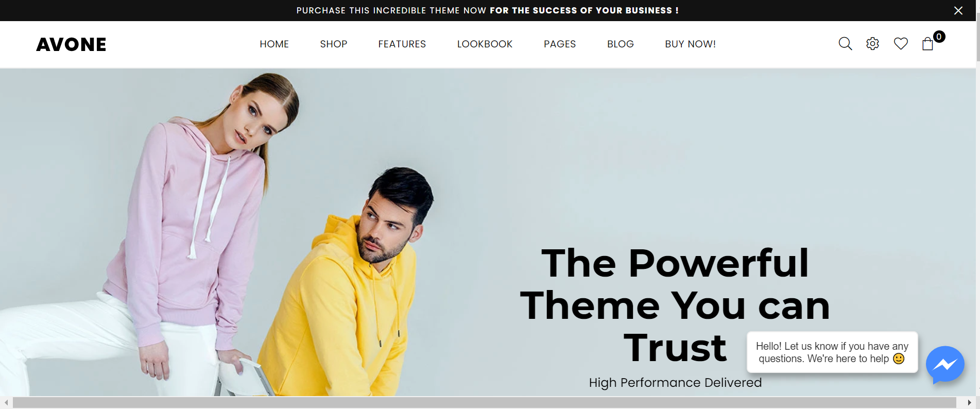Viewport: 980px width, 409px height.
Task: Click the horizontal scrollbar left arrow
Action: 6,402
